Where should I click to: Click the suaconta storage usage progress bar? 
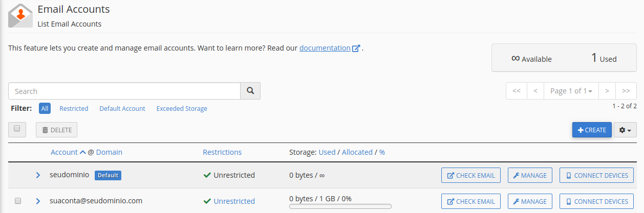[340, 207]
